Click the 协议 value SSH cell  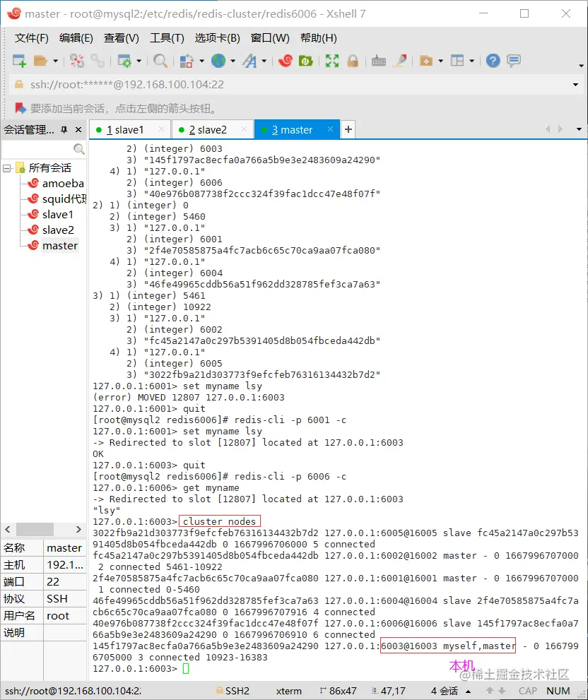pos(65,599)
